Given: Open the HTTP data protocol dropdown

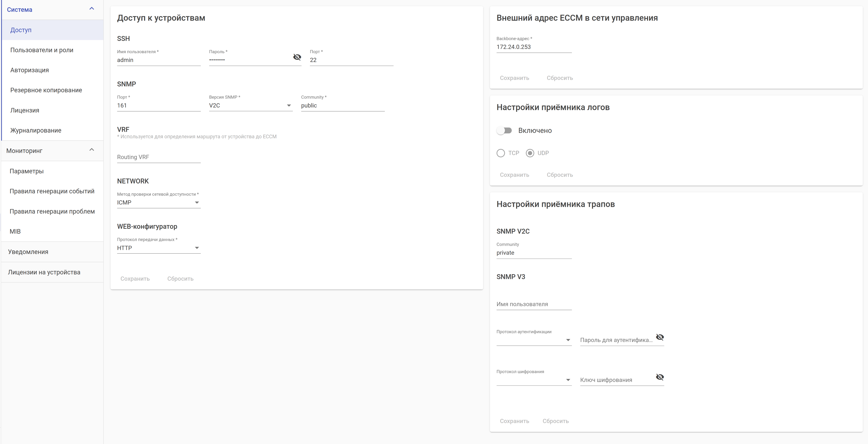Looking at the screenshot, I should pos(158,248).
